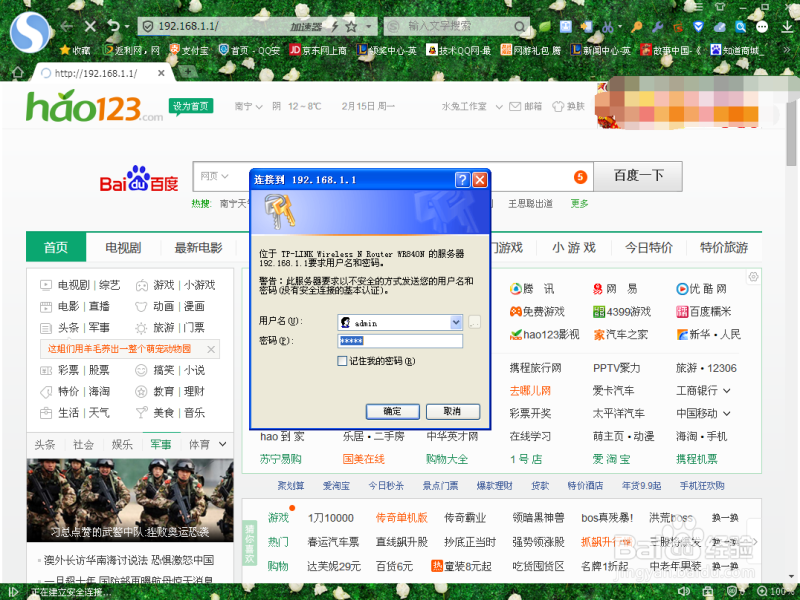800x600 pixels.
Task: Click the settings gear in the site panel
Action: [x=753, y=277]
